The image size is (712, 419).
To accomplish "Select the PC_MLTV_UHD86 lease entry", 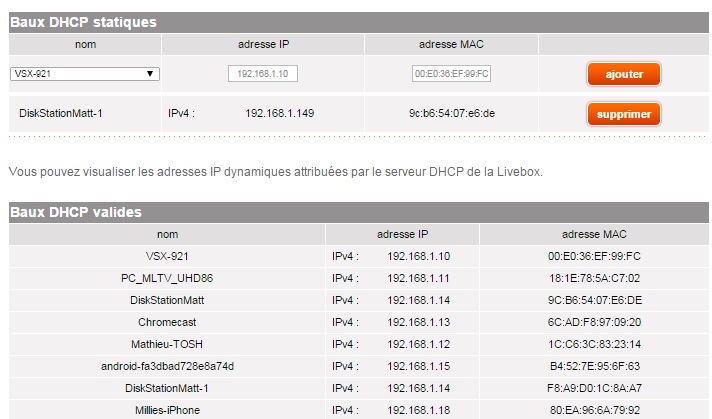I will pyautogui.click(x=167, y=278).
